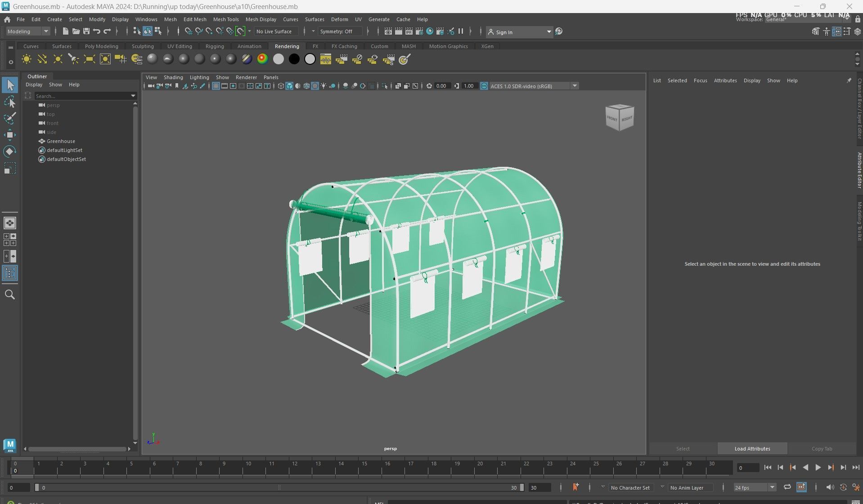This screenshot has height=504, width=863.
Task: Switch to the Poly Modeling shelf tab
Action: point(101,46)
